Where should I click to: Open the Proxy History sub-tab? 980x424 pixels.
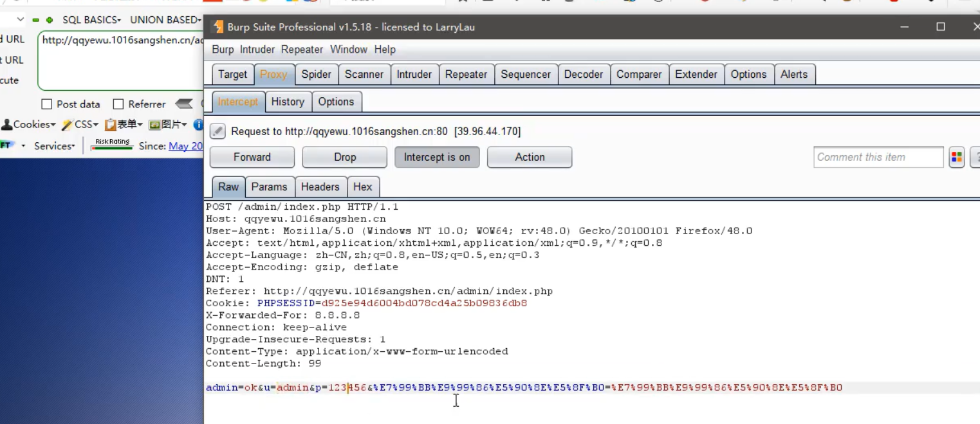(288, 102)
